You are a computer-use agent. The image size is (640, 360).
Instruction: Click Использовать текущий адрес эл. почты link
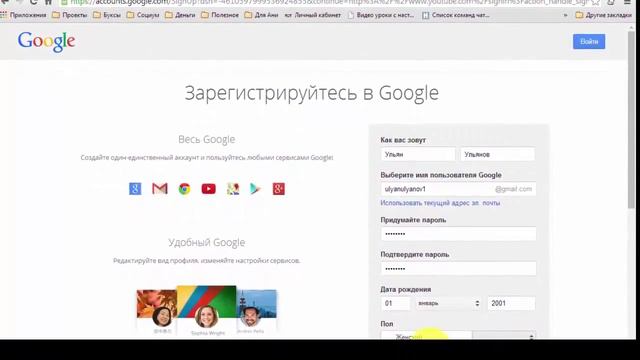[x=440, y=203]
